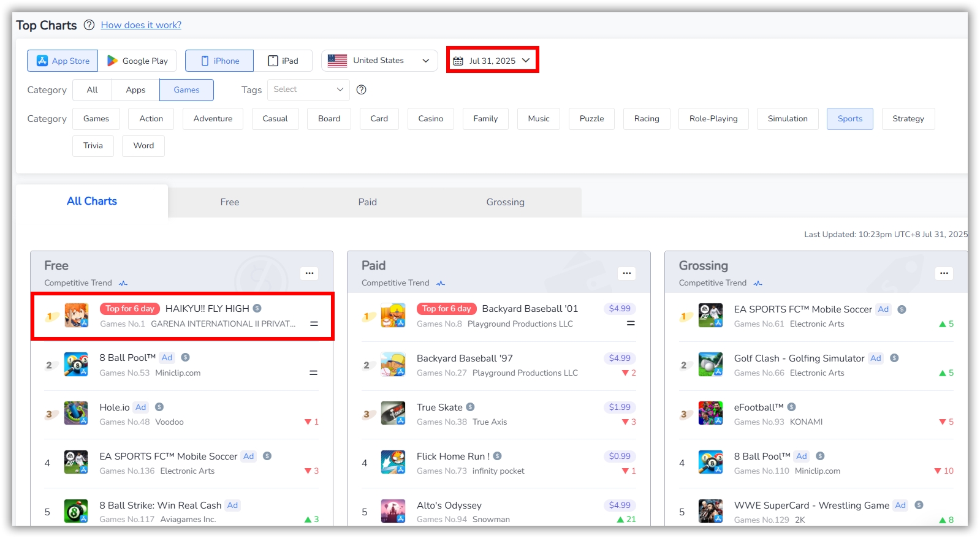Click Ad tag beside Hole.io
980x538 pixels.
[141, 407]
